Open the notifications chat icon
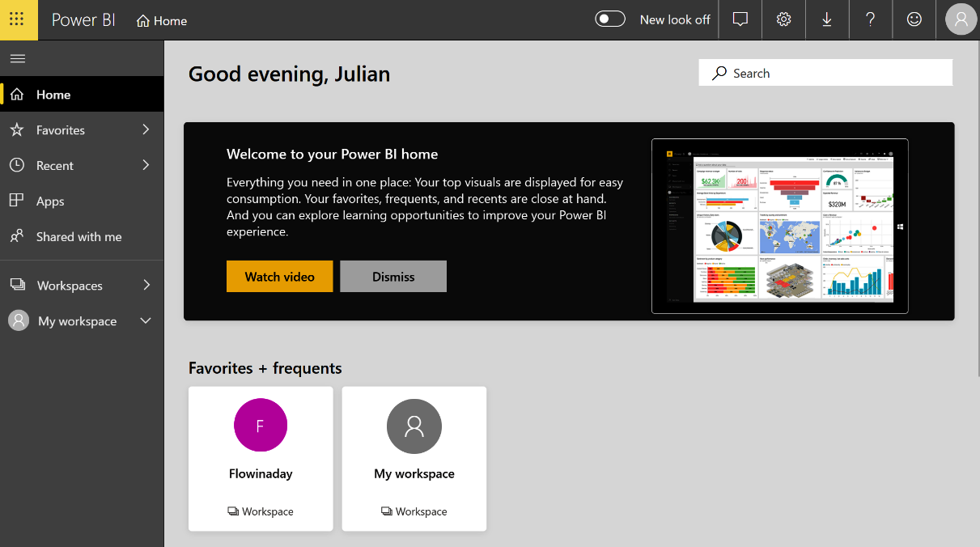The height and width of the screenshot is (547, 980). [x=740, y=19]
